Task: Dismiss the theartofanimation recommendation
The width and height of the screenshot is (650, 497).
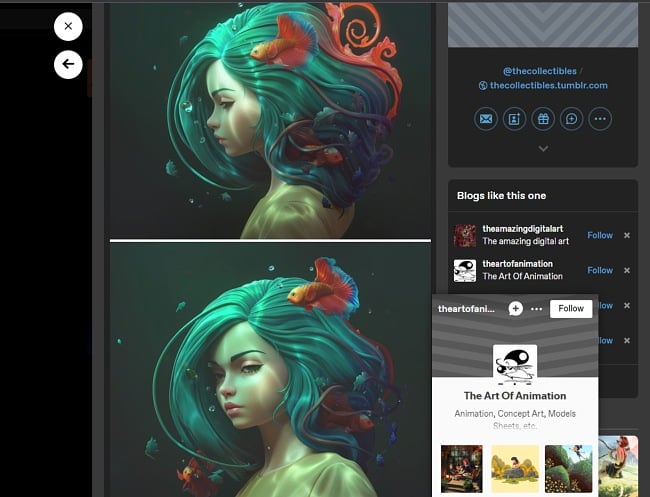Action: (627, 270)
